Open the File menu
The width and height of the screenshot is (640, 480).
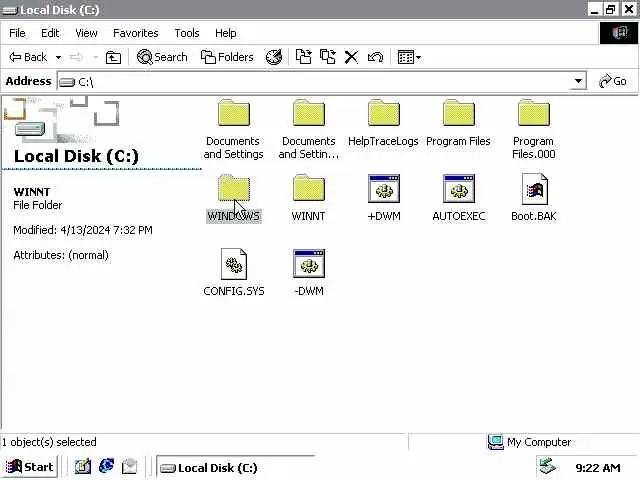pos(17,33)
